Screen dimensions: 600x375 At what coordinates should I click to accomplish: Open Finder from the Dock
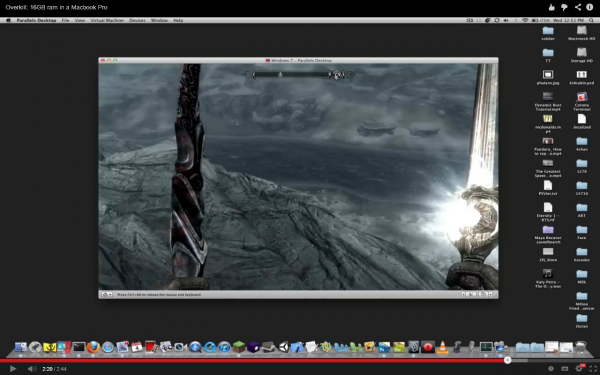coord(21,347)
